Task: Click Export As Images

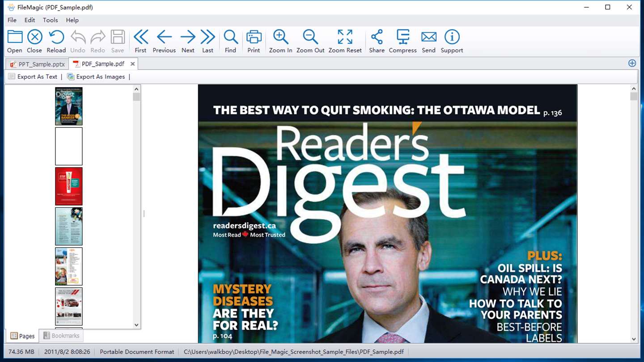Action: pyautogui.click(x=96, y=77)
